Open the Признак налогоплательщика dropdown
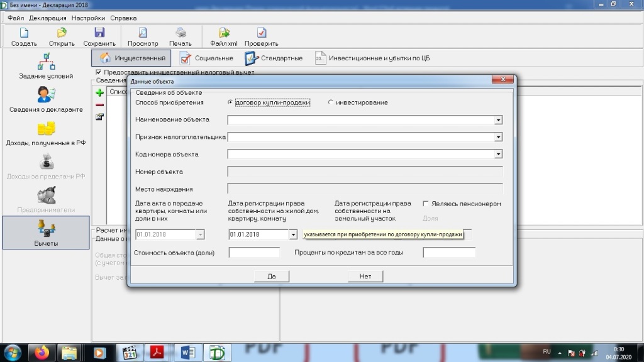 (497, 137)
